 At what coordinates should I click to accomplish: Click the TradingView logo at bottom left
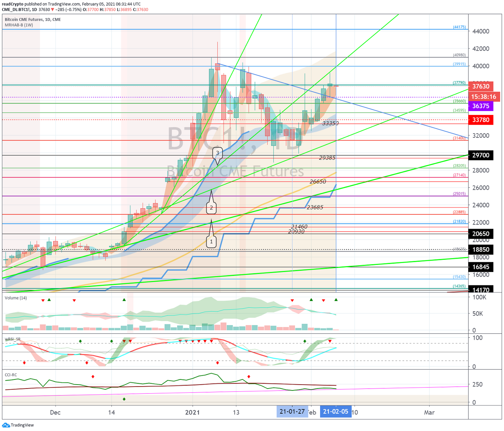click(18, 425)
